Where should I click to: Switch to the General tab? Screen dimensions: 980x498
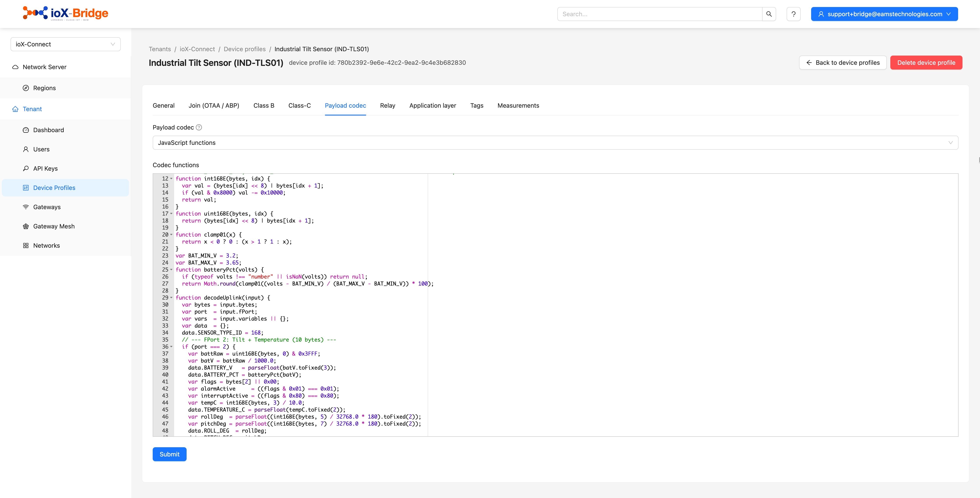coord(164,106)
